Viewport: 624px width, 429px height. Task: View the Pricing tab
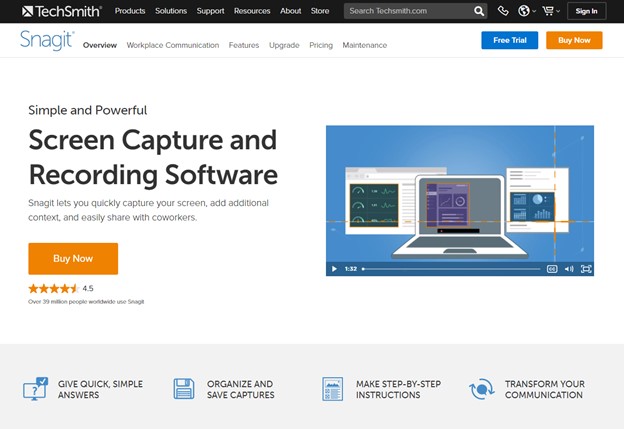click(x=321, y=45)
